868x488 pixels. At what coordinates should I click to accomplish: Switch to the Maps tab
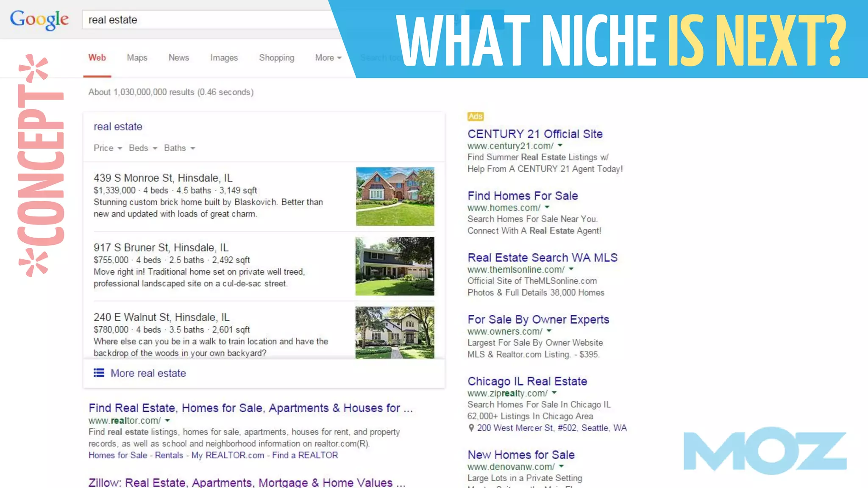(x=137, y=58)
